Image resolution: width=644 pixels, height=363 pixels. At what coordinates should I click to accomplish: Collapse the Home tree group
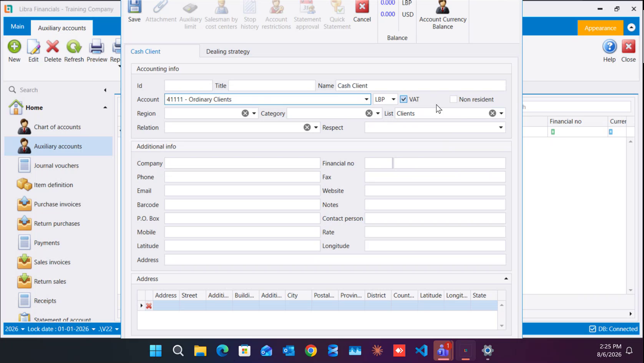pos(105,108)
